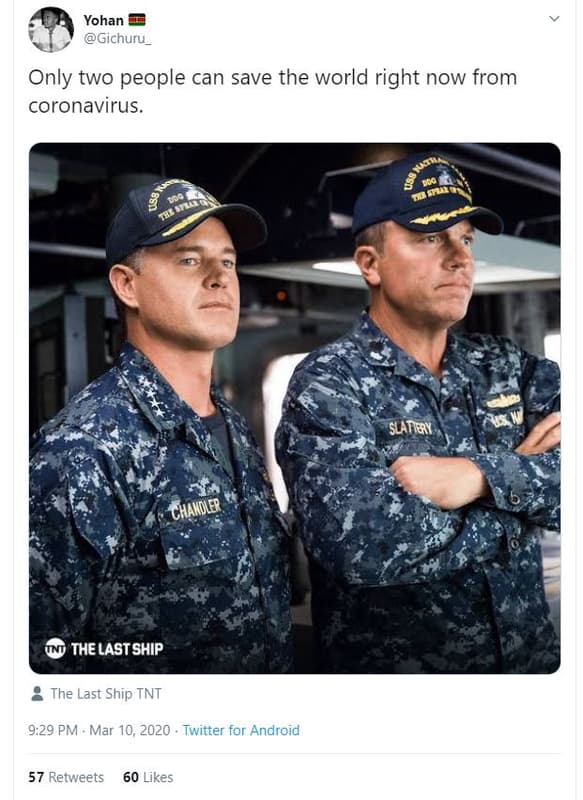Click the CHANDLER name tape in photo
The width and height of the screenshot is (583, 800).
click(x=196, y=509)
